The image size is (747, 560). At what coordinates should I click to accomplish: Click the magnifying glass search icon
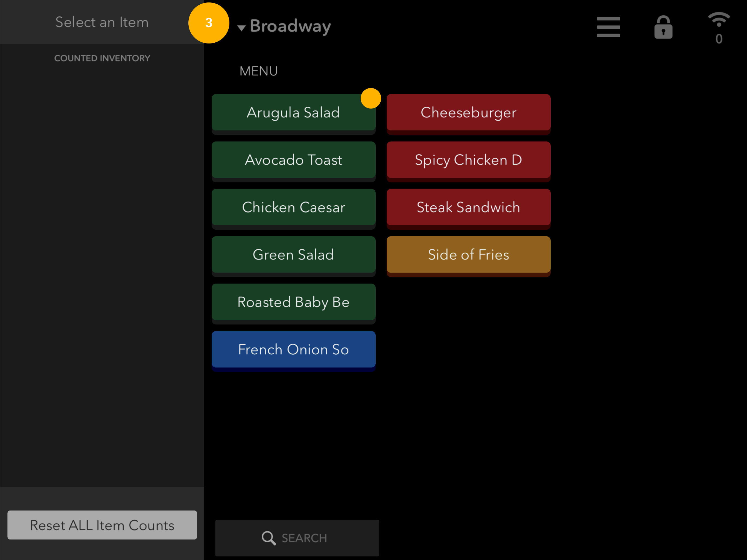pyautogui.click(x=269, y=538)
